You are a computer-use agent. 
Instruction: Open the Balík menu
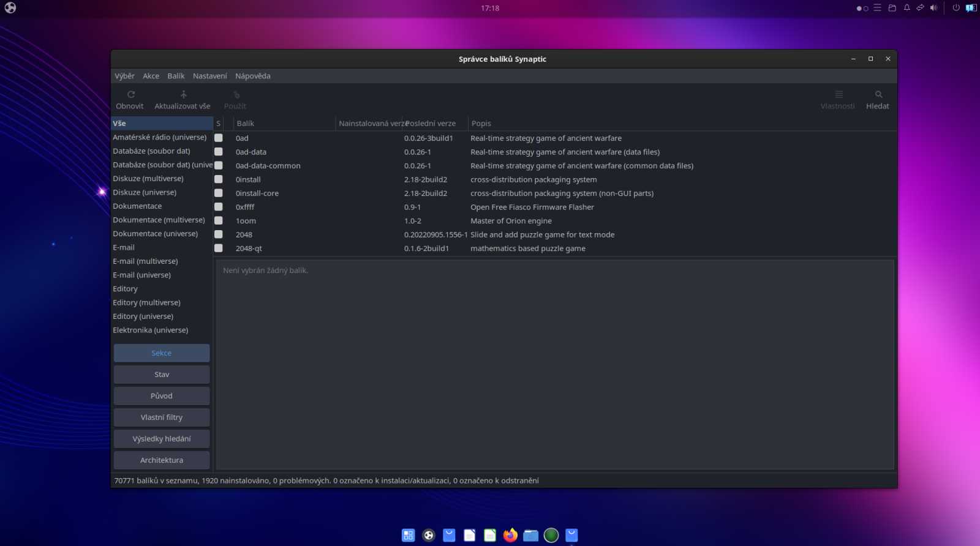pyautogui.click(x=176, y=76)
